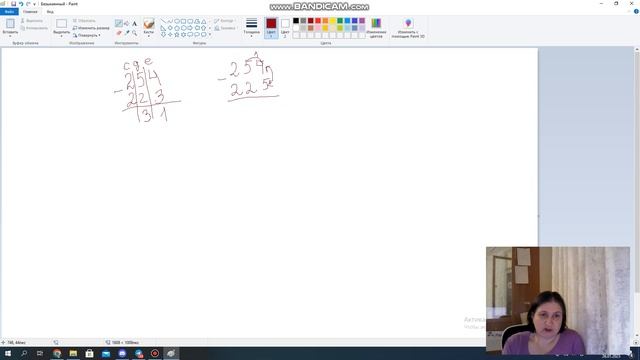
Task: Open Mail app from the taskbar
Action: click(x=106, y=353)
